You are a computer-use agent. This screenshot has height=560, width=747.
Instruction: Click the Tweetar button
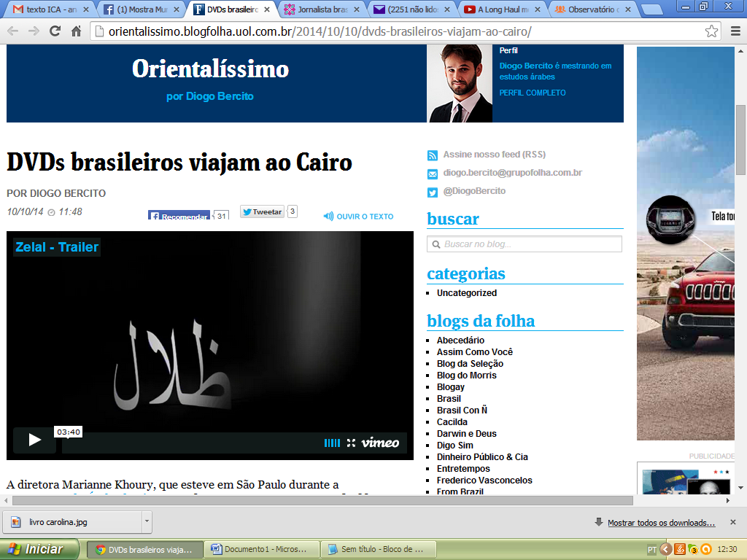(262, 211)
